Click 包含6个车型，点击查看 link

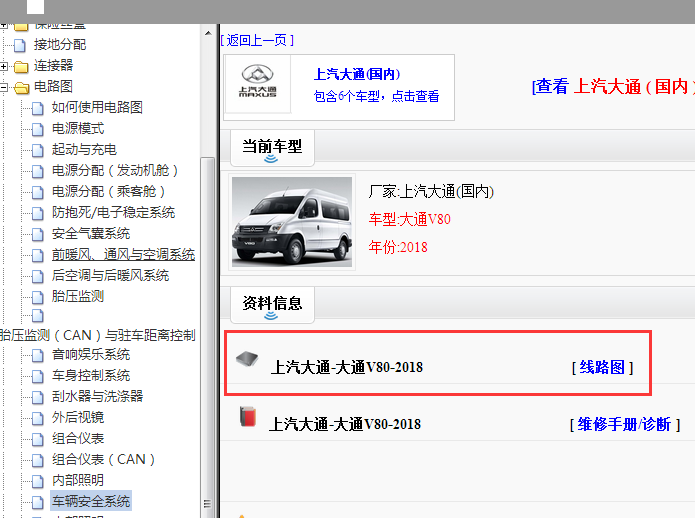[376, 96]
